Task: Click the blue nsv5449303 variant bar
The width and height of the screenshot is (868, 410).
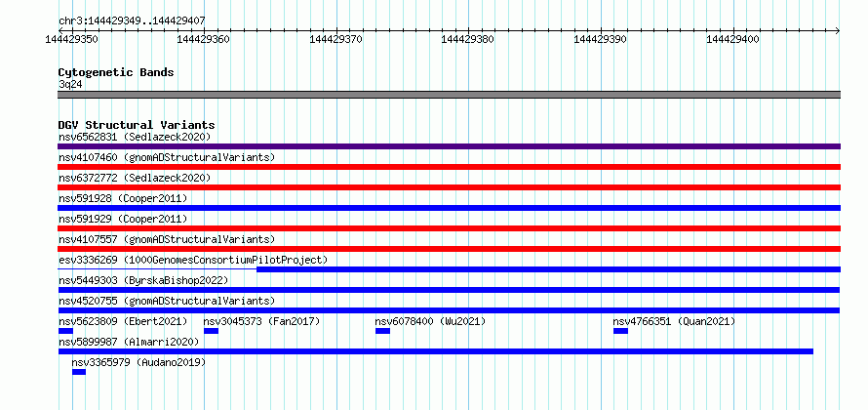Action: 449,290
